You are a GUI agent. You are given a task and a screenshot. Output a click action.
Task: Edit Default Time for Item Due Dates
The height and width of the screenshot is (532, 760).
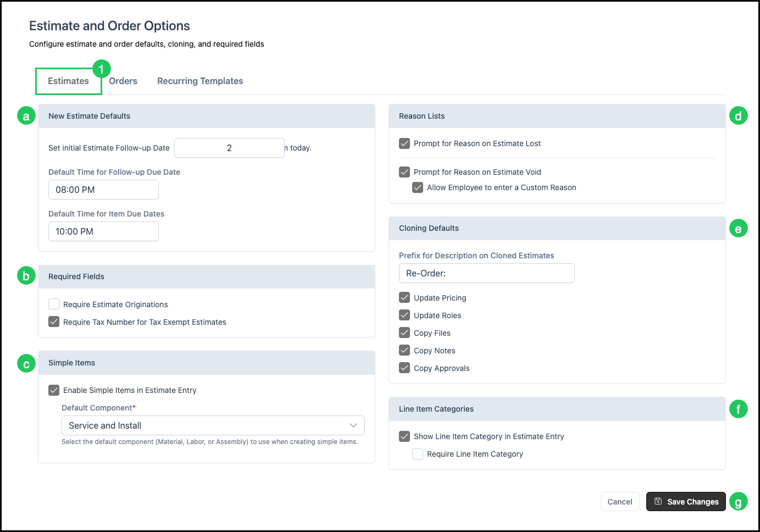point(103,231)
